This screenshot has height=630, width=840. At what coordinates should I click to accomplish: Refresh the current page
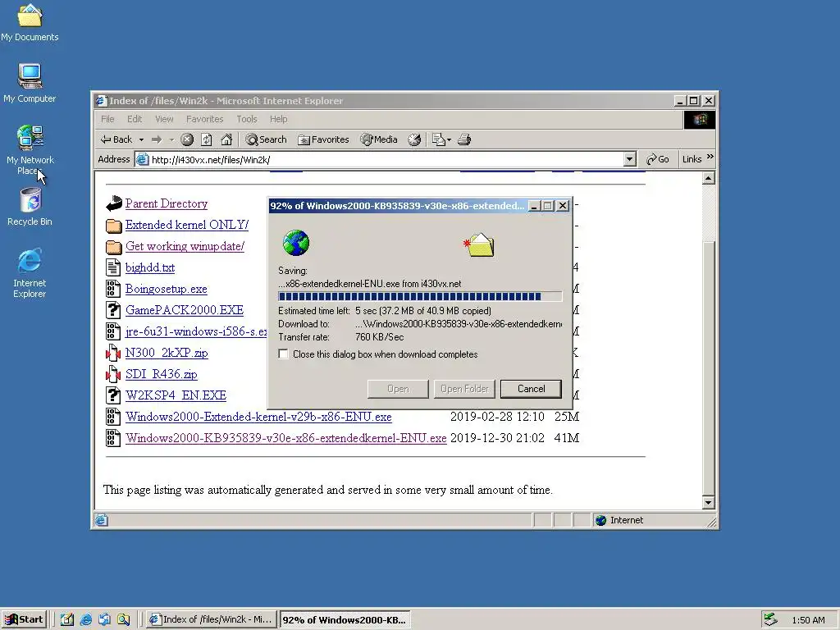206,139
